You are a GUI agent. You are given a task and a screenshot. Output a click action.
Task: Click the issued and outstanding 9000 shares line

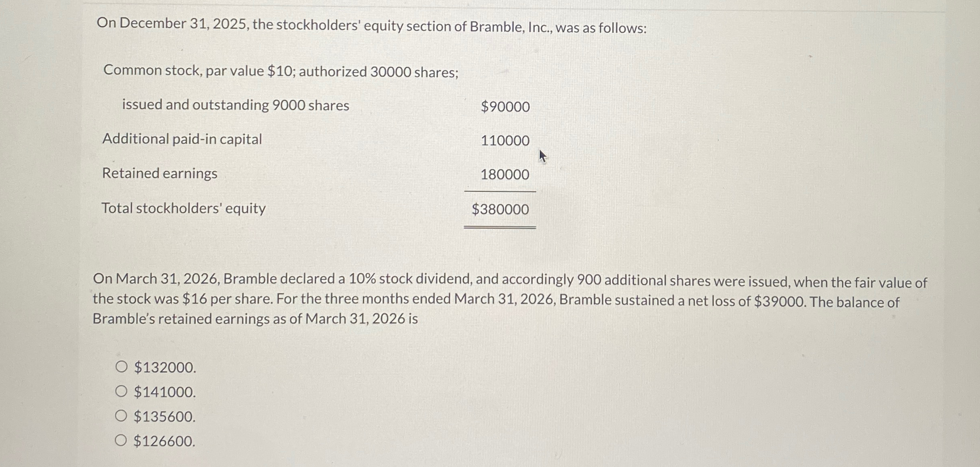coord(235,105)
